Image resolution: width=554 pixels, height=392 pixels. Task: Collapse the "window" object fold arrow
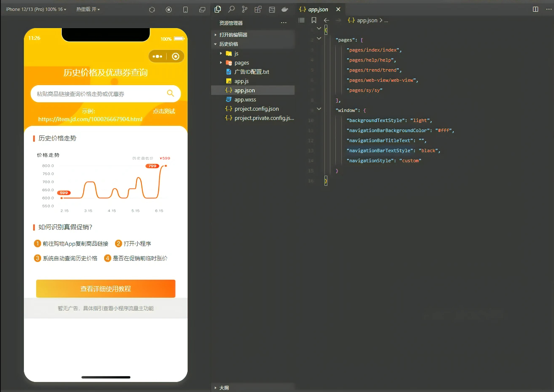tap(319, 109)
